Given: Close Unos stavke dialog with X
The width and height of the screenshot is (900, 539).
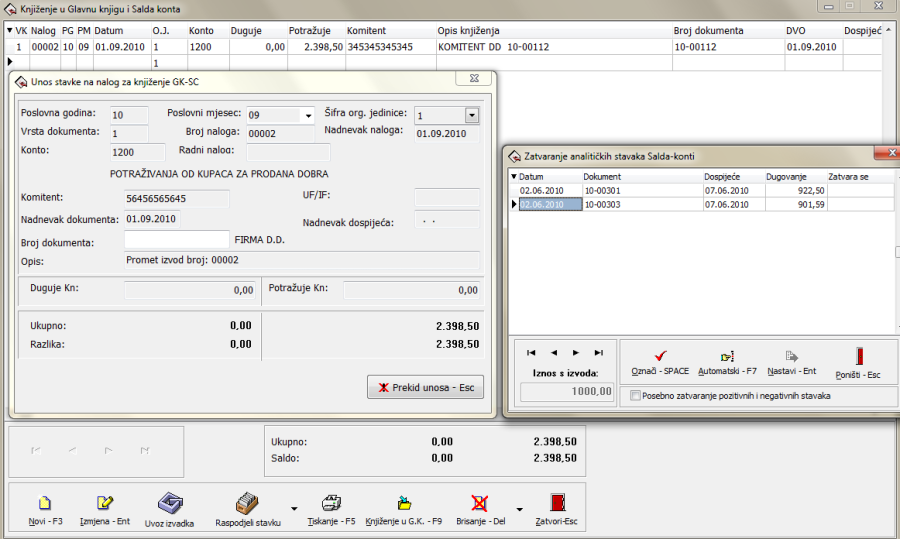Looking at the screenshot, I should click(x=474, y=78).
